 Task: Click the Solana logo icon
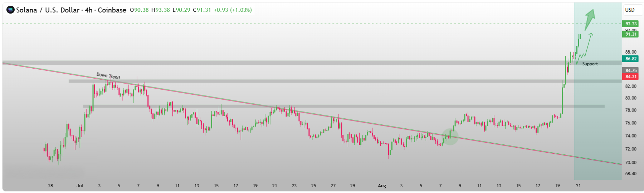(10, 10)
